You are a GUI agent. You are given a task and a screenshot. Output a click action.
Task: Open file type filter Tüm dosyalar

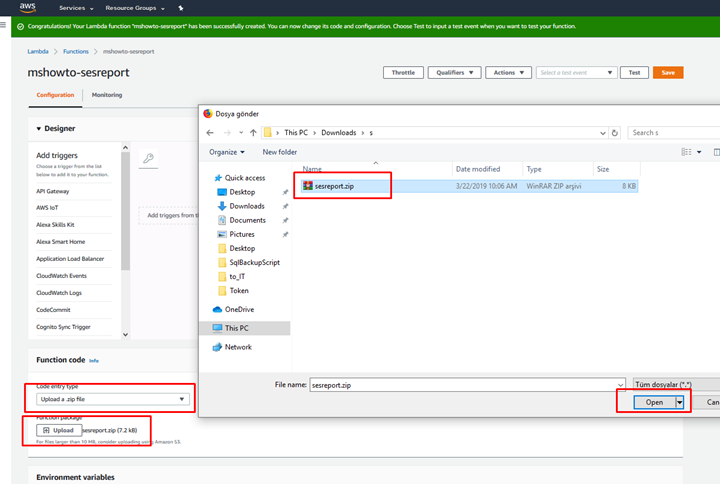(676, 385)
